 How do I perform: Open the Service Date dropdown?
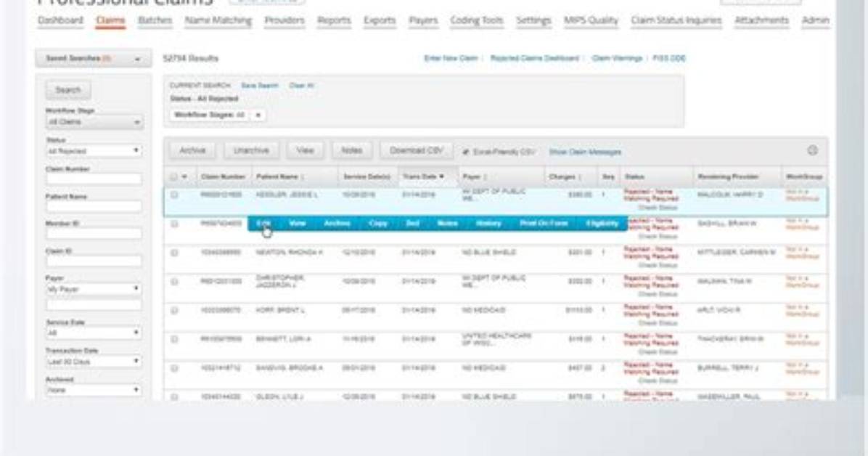click(x=94, y=333)
